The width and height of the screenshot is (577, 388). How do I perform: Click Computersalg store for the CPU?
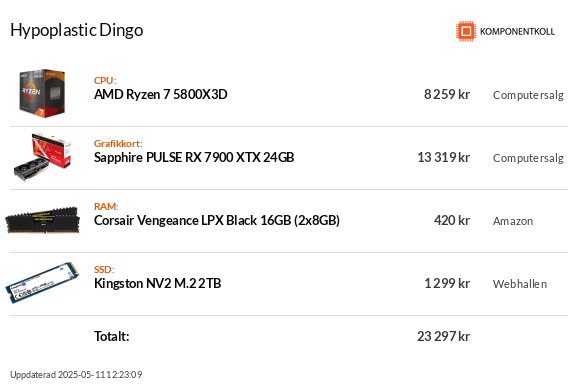(x=528, y=95)
